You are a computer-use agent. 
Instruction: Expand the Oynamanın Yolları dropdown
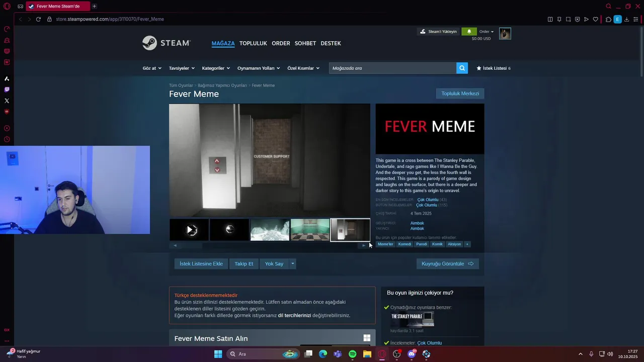click(259, 68)
